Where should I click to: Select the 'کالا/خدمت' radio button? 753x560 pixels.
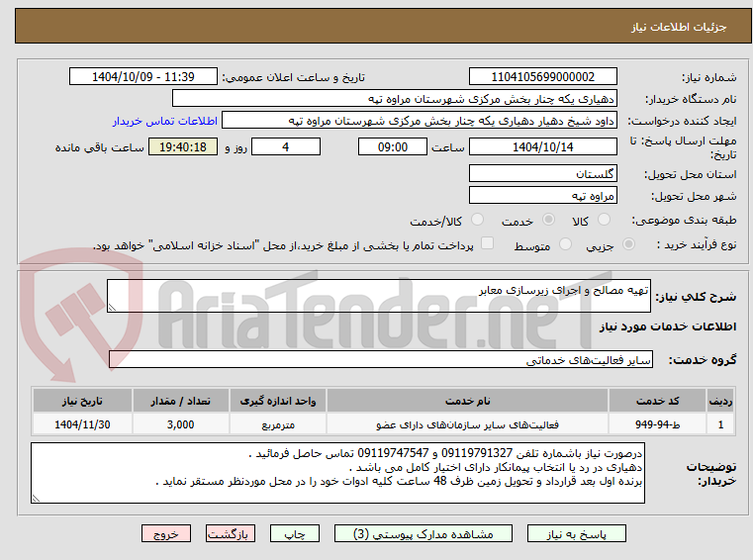(x=477, y=220)
